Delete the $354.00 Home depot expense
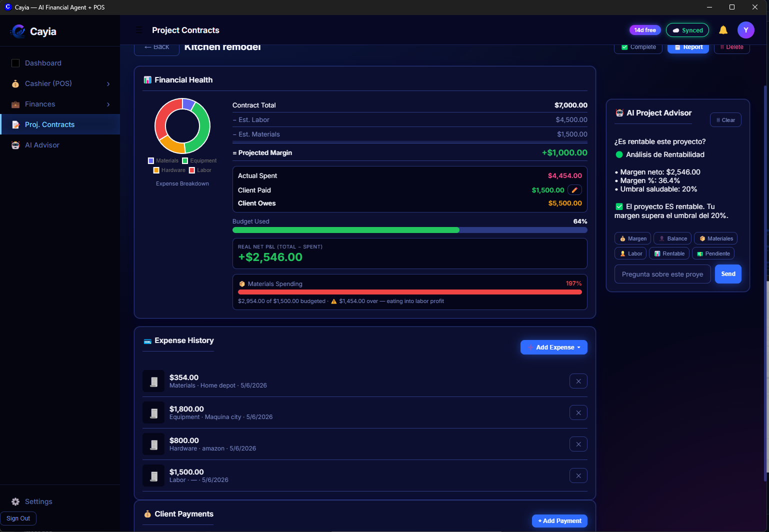Image resolution: width=769 pixels, height=532 pixels. pyautogui.click(x=578, y=381)
